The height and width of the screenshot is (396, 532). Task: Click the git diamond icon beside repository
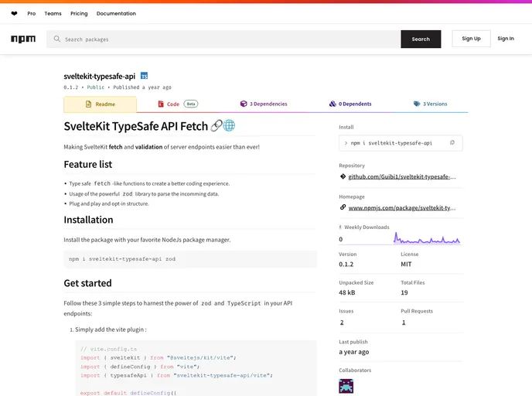coord(343,176)
